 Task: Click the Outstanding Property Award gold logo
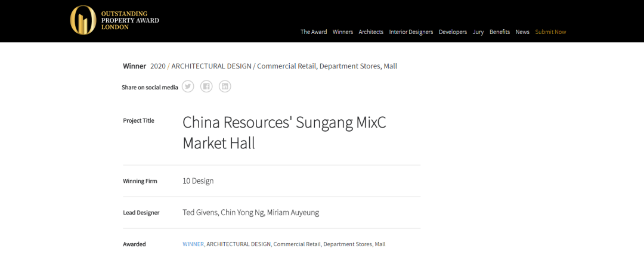tap(83, 20)
